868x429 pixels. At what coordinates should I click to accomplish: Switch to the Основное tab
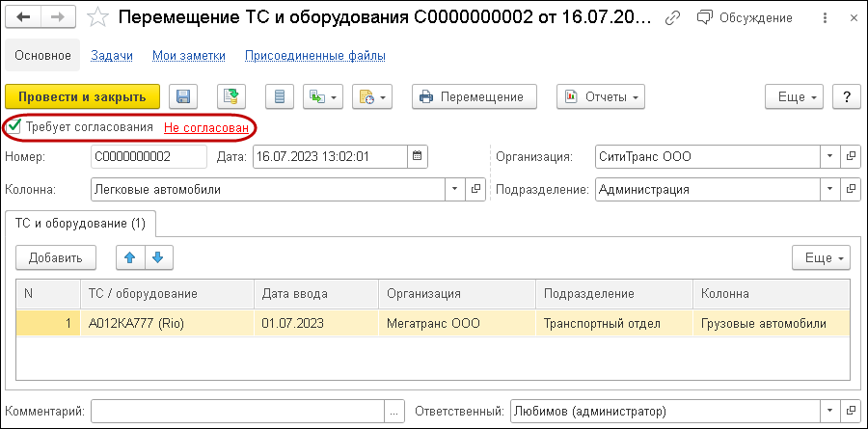tap(42, 55)
